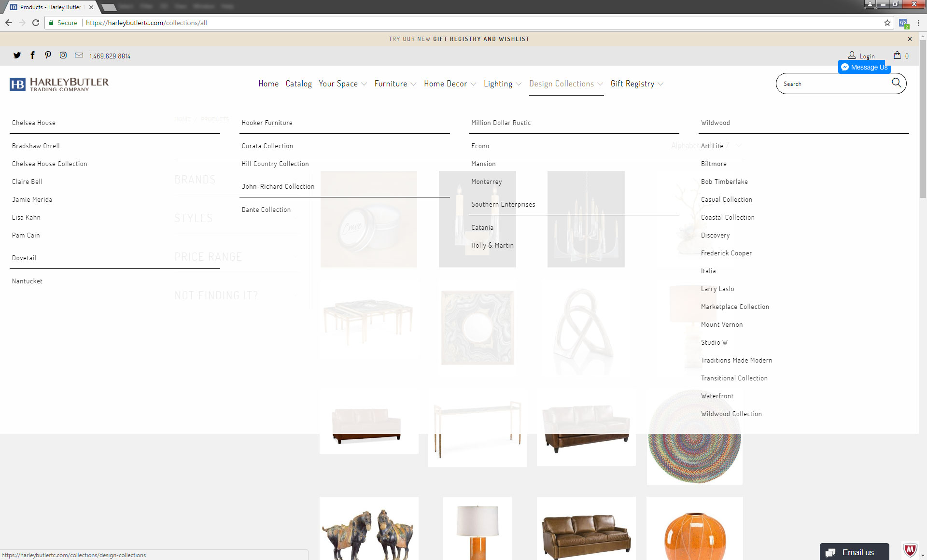
Task: Open the Instagram social icon
Action: (63, 56)
